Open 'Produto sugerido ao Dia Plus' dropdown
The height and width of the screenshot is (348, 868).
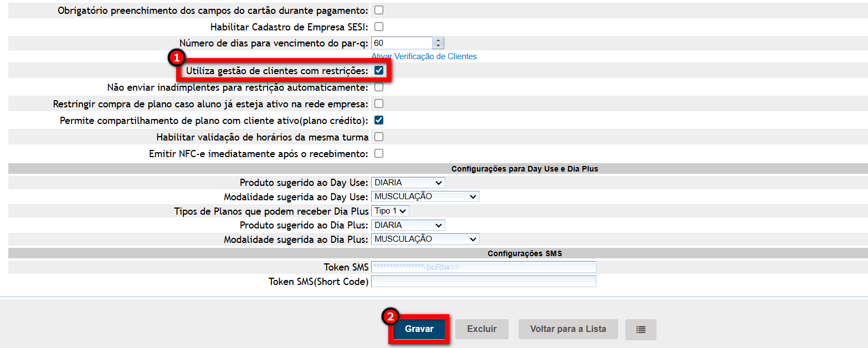click(x=408, y=225)
